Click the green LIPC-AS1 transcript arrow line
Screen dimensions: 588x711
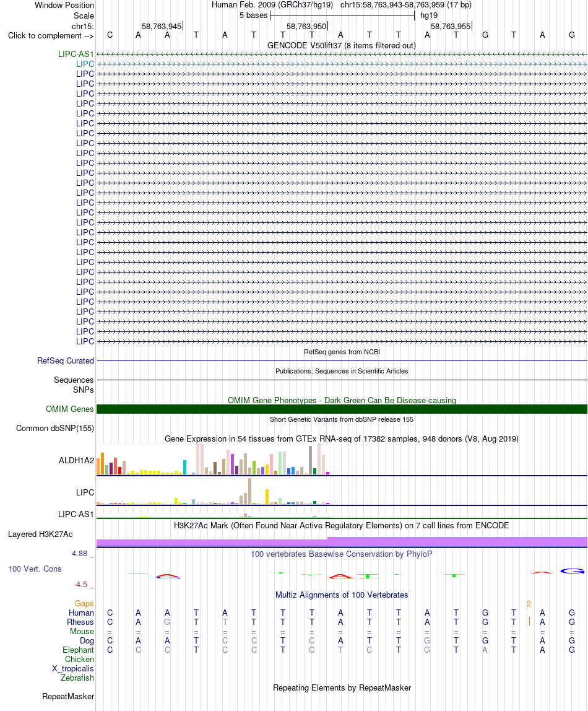(342, 54)
